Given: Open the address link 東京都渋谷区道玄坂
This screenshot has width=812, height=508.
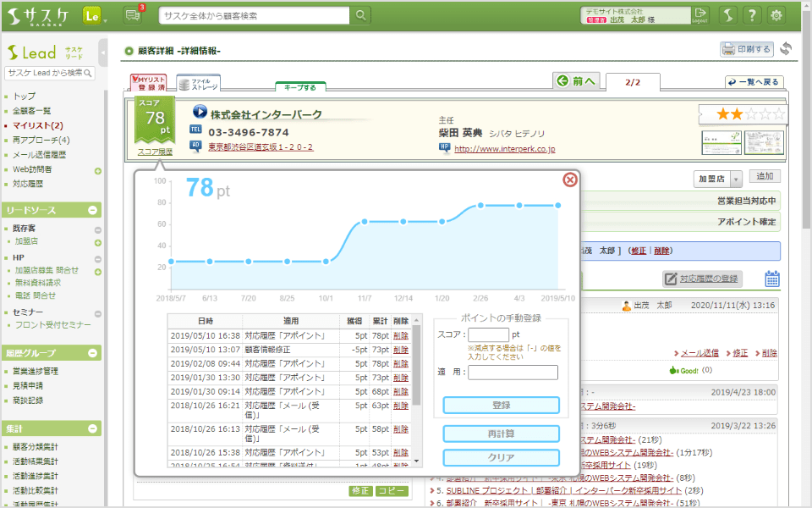Looking at the screenshot, I should 261,147.
